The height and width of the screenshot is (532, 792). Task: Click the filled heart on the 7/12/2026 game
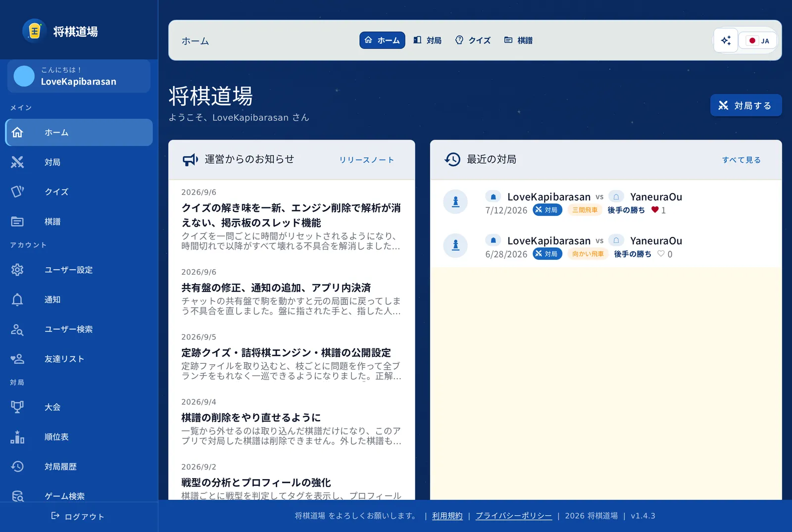(x=655, y=210)
